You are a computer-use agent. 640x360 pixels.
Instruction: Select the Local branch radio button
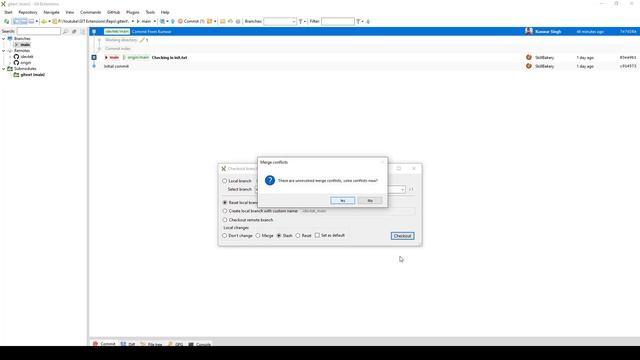(224, 181)
